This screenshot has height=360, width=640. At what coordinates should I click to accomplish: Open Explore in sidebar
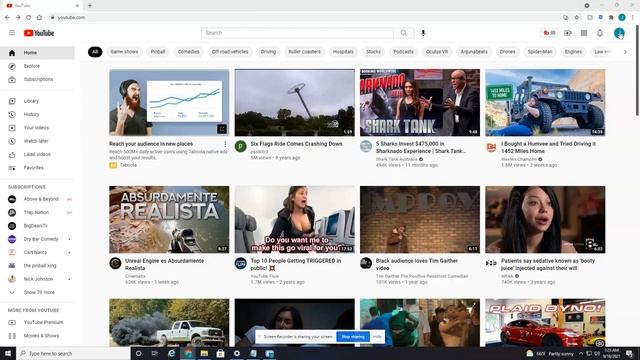pos(37,66)
